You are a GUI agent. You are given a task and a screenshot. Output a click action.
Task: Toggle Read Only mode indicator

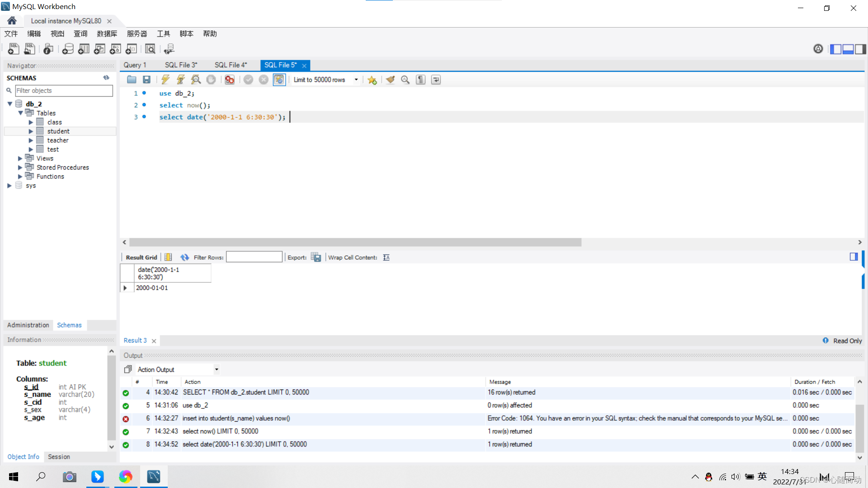[x=842, y=340]
